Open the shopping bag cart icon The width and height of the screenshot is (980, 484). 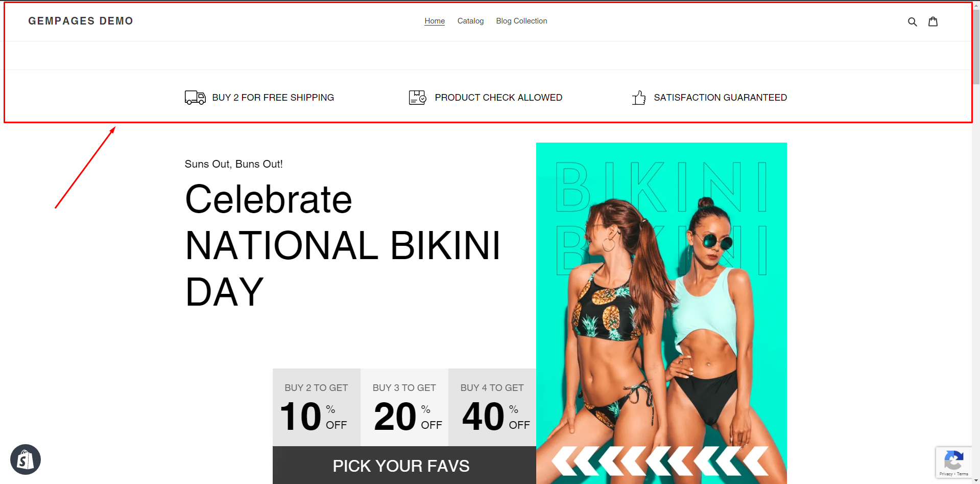click(933, 21)
